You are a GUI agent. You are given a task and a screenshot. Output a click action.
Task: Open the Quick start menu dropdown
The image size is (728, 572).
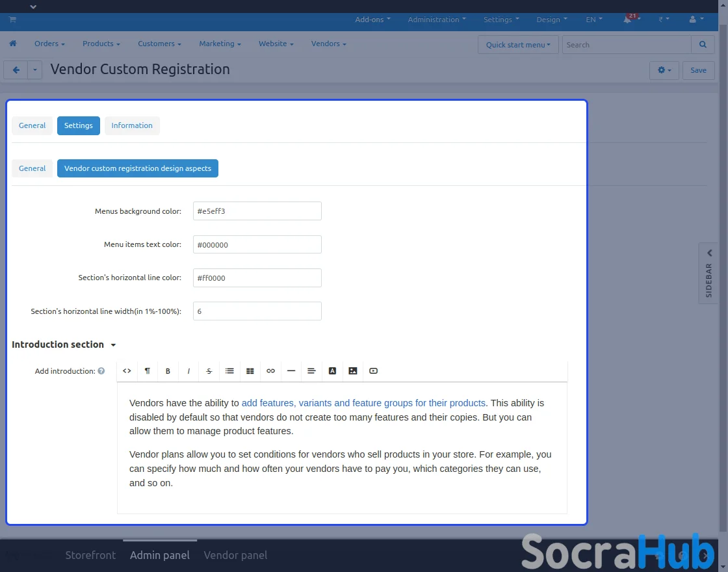[x=518, y=45]
